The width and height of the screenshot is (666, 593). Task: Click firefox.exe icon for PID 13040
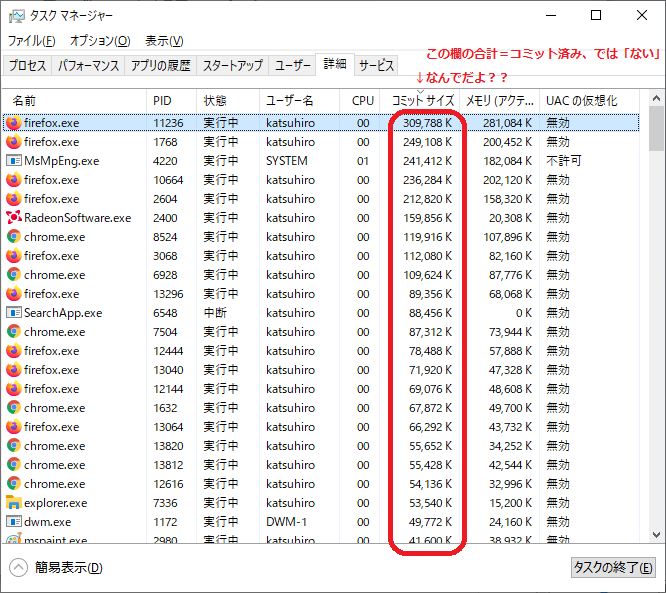click(x=14, y=370)
